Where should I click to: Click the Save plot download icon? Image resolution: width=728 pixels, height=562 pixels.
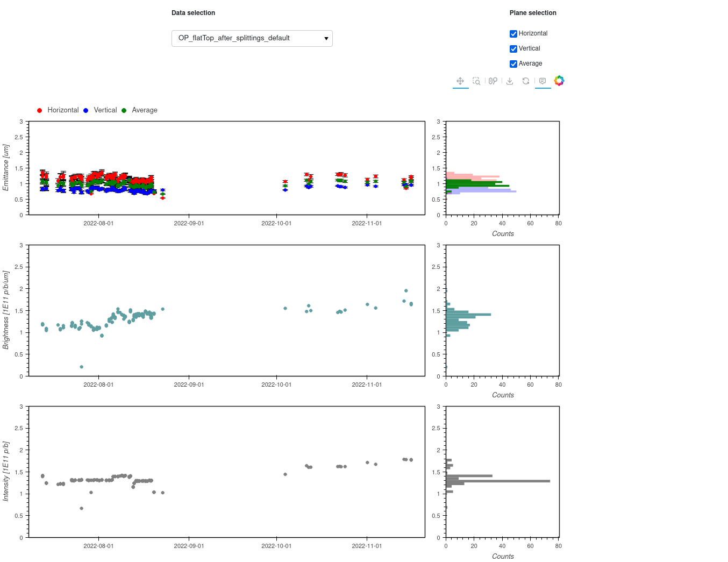(510, 81)
